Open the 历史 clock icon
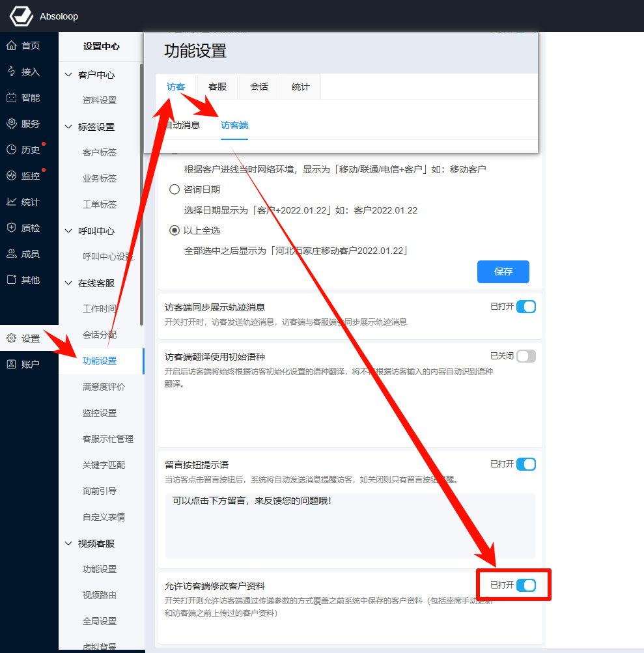 coord(12,150)
